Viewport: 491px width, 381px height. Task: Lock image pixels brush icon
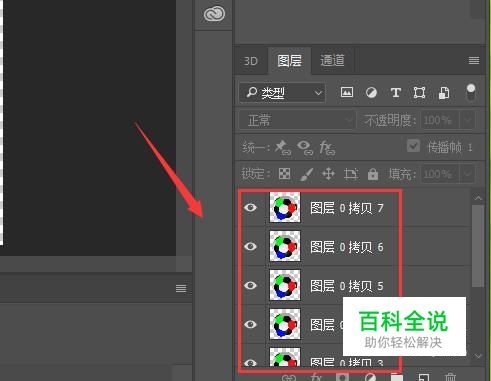tap(306, 174)
